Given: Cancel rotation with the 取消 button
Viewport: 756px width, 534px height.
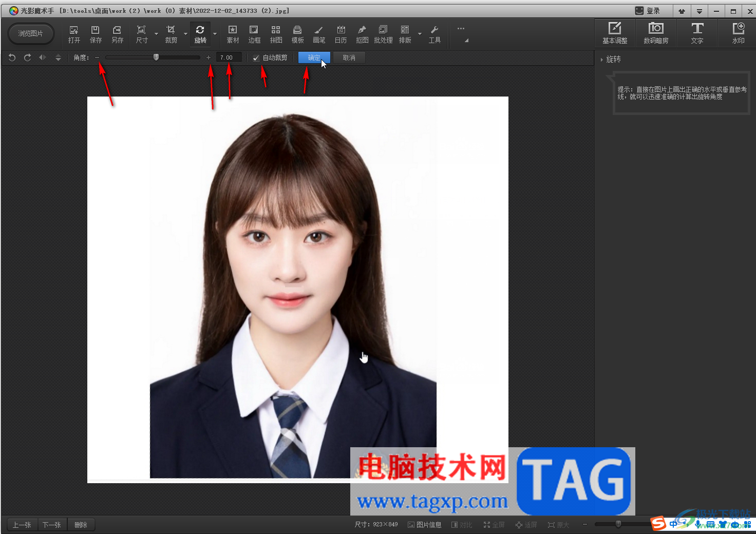Looking at the screenshot, I should 349,58.
